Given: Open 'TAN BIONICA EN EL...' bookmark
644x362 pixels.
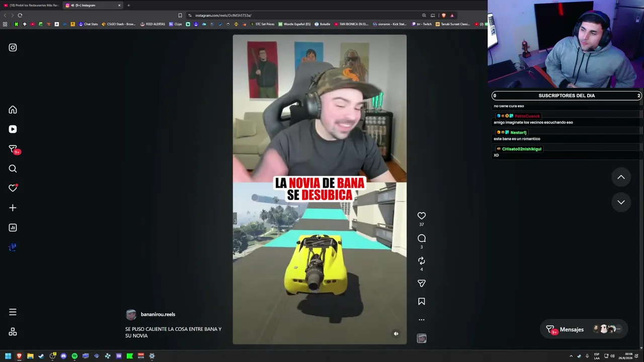Looking at the screenshot, I should [351, 24].
